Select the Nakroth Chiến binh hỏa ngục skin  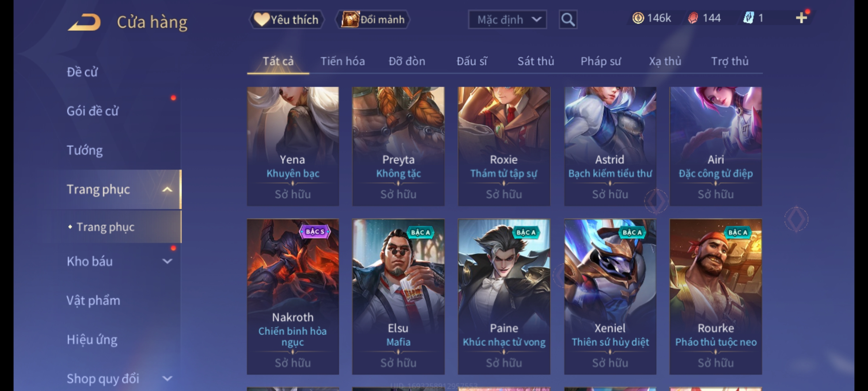(x=293, y=297)
